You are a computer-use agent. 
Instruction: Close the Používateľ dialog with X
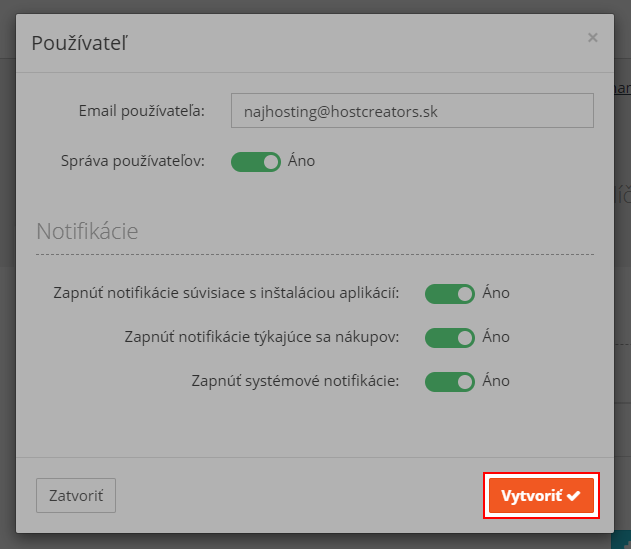pos(593,38)
